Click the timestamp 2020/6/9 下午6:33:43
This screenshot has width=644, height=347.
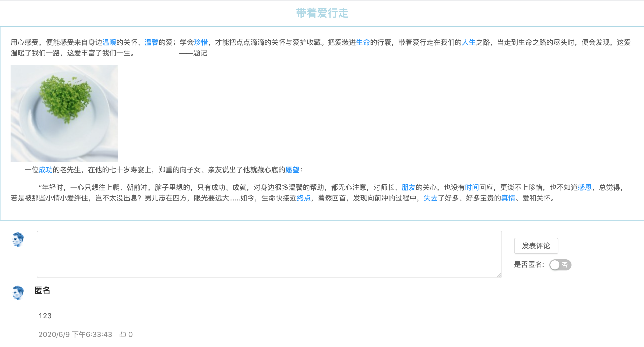point(75,334)
